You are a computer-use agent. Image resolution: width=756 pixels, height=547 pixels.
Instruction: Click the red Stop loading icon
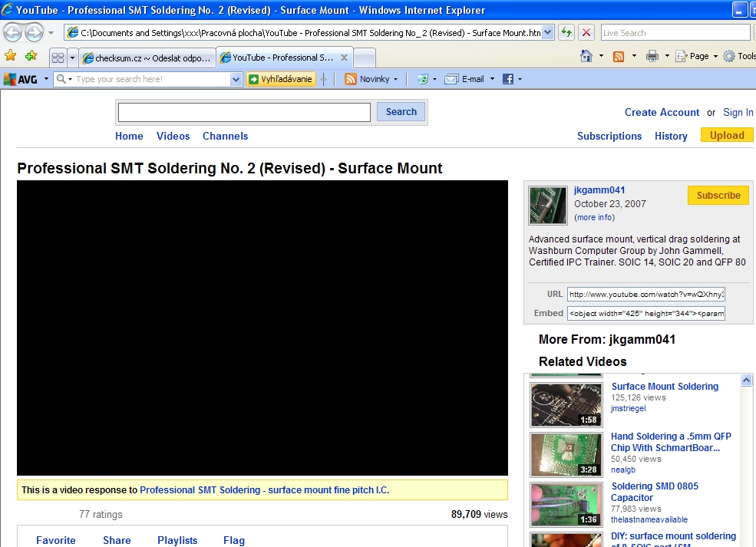click(586, 33)
